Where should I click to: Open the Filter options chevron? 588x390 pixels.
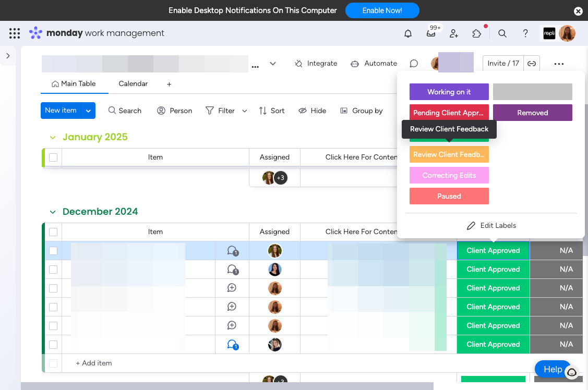click(x=245, y=111)
